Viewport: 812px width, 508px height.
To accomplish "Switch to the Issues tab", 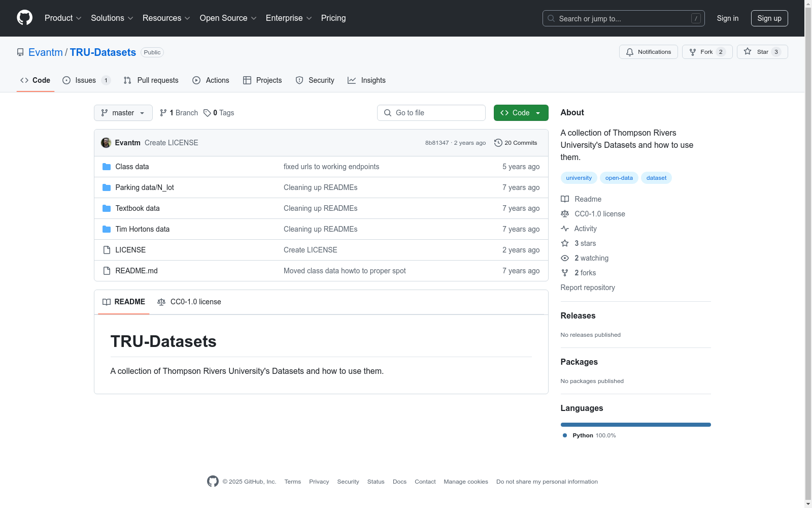I will click(x=86, y=80).
